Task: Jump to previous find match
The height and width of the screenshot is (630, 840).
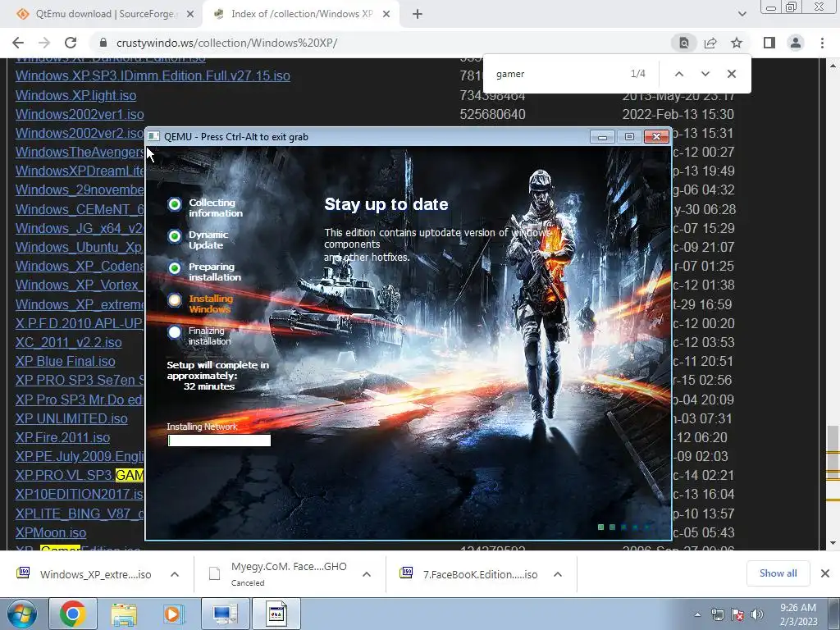Action: pyautogui.click(x=678, y=74)
